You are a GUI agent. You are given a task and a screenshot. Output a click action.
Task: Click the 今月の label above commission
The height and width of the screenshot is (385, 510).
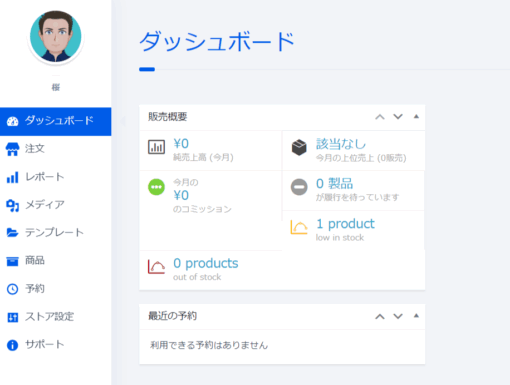(185, 182)
